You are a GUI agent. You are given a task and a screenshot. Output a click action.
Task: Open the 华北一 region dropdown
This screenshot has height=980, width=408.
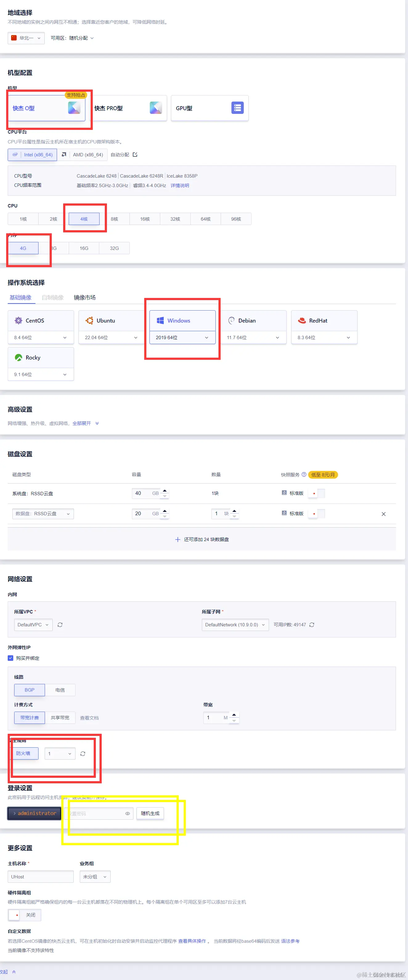tap(26, 38)
